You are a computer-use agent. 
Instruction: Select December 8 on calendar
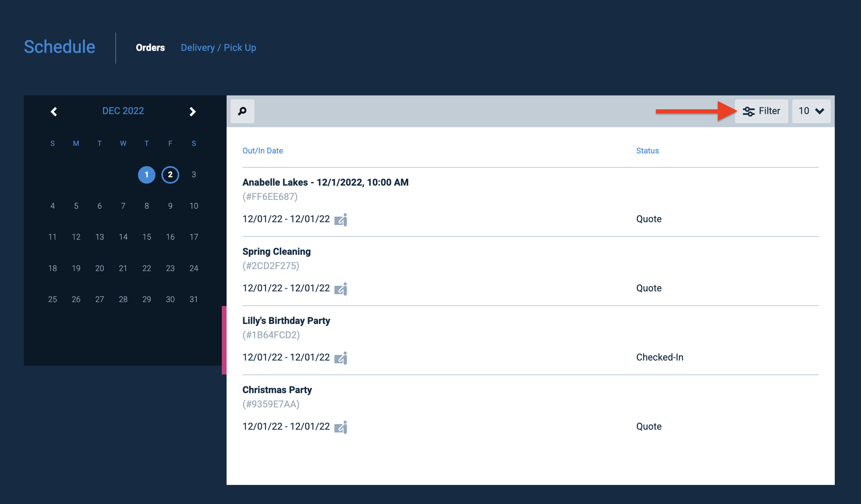147,206
